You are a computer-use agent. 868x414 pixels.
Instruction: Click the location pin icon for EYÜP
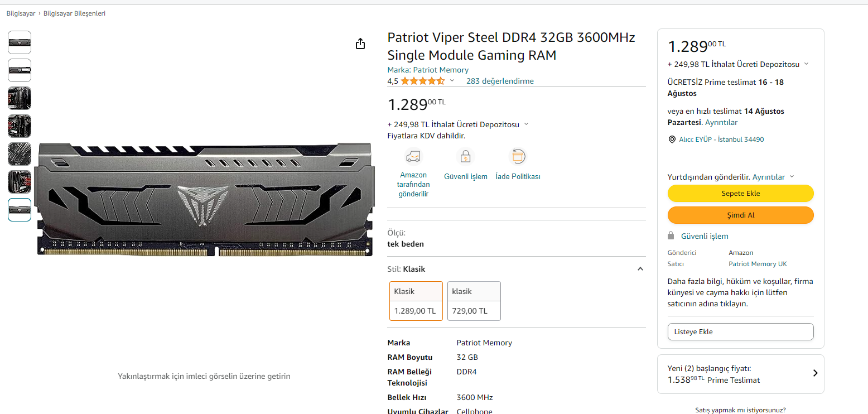click(672, 139)
